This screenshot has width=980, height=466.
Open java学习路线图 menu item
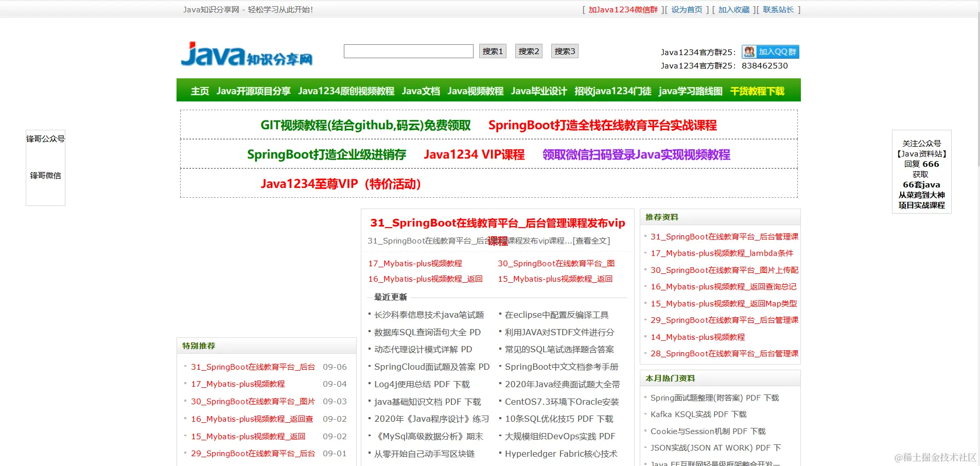coord(690,91)
